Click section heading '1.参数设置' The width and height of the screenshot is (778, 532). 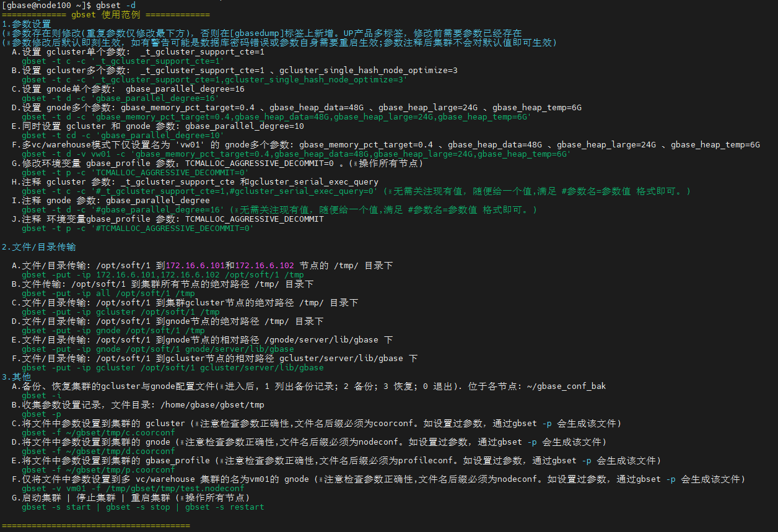[x=27, y=24]
